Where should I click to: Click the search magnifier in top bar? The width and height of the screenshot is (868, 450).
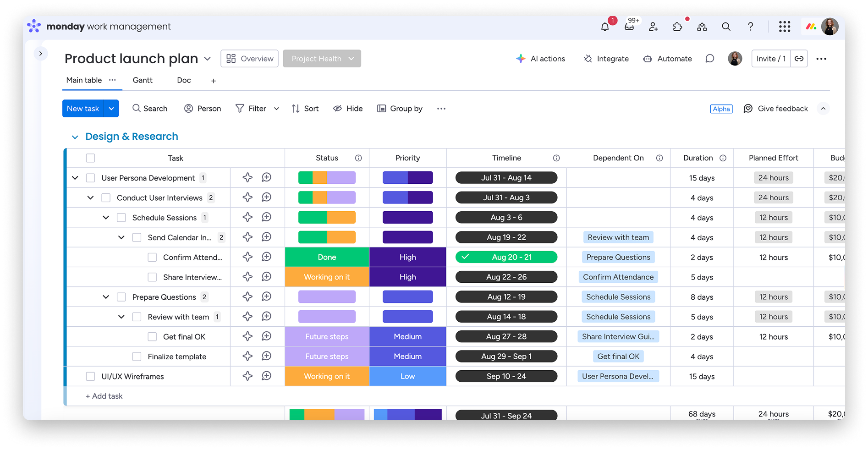coord(726,27)
